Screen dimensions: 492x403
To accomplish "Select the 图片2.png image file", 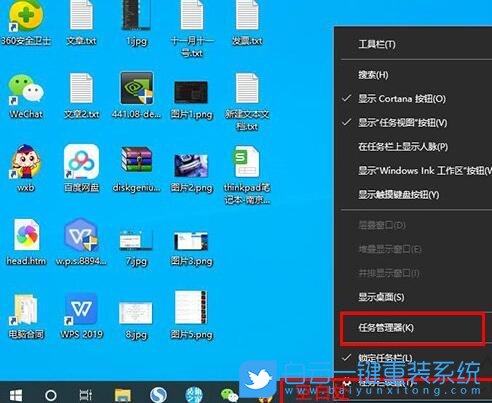I will pos(191,173).
